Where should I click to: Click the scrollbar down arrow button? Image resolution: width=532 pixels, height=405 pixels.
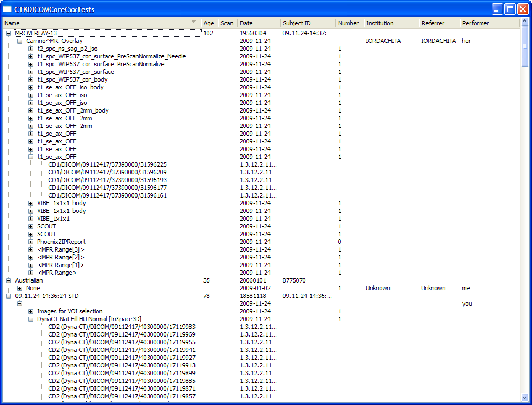525,397
